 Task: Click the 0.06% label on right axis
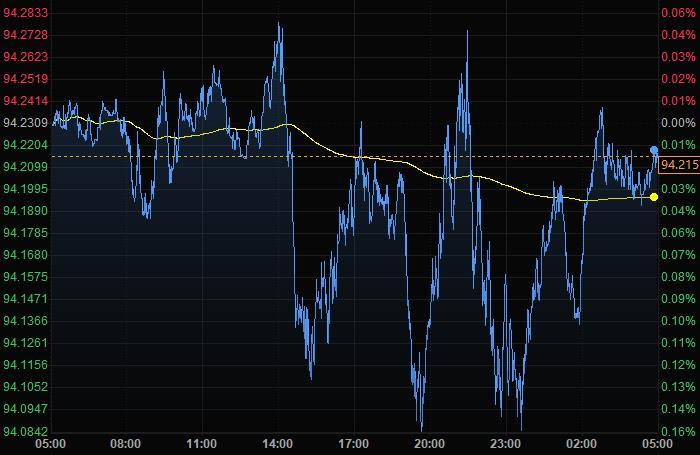click(678, 13)
